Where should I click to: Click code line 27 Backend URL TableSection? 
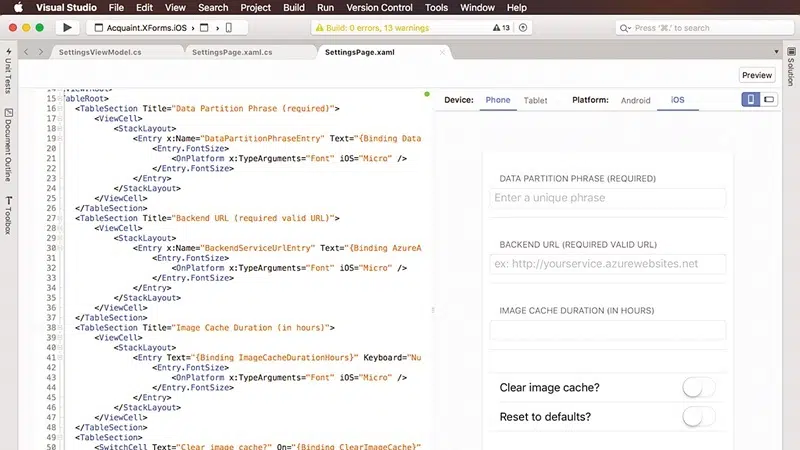point(207,218)
